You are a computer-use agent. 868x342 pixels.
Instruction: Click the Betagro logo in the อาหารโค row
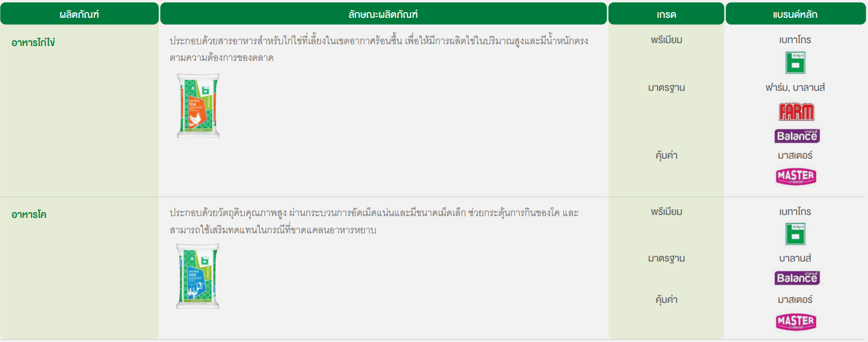pos(796,235)
